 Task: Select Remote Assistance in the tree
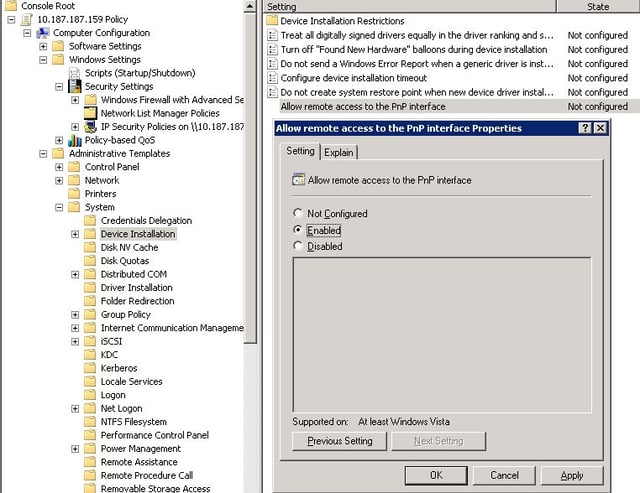tap(139, 462)
